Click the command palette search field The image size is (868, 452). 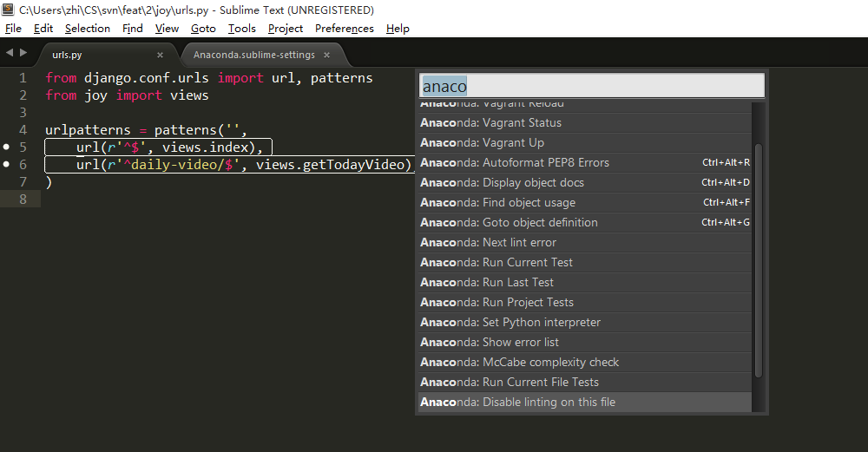pyautogui.click(x=592, y=86)
